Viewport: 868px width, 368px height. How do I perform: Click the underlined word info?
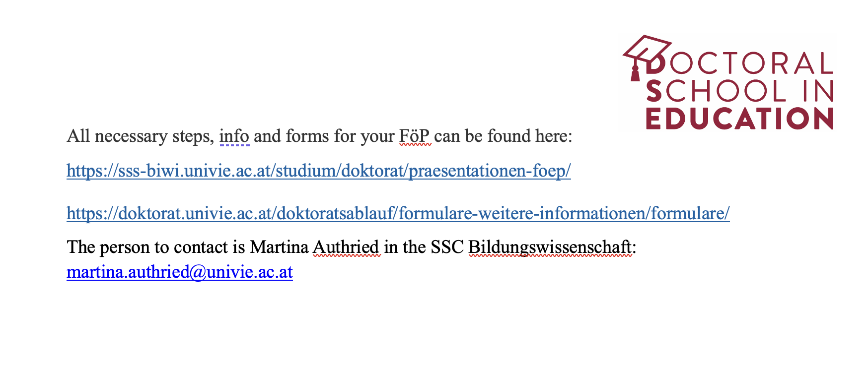[234, 136]
